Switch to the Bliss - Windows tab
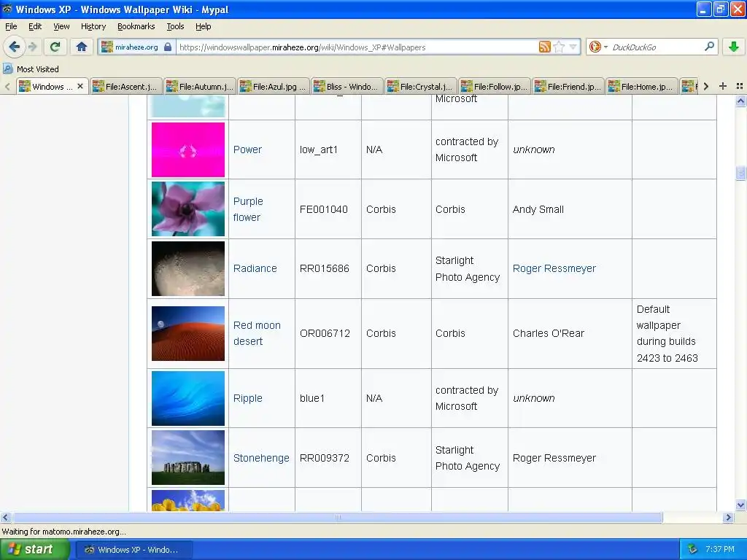The height and width of the screenshot is (560, 747). pos(347,86)
